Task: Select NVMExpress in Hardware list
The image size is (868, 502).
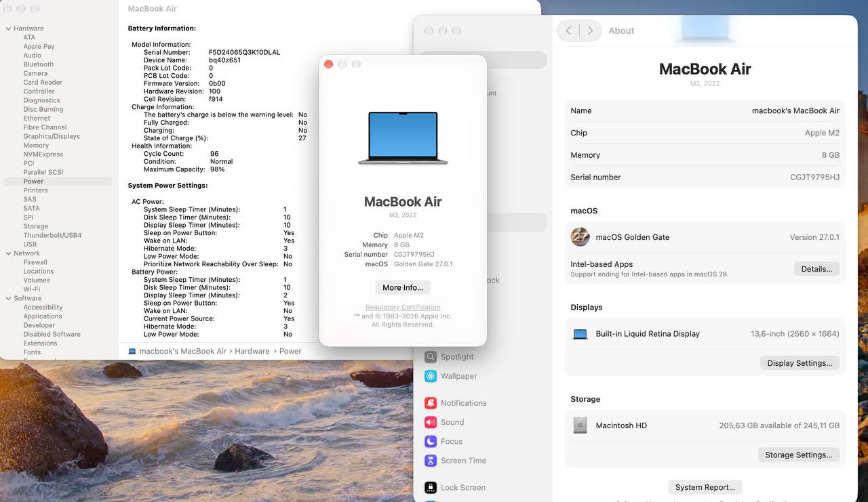Action: [43, 154]
